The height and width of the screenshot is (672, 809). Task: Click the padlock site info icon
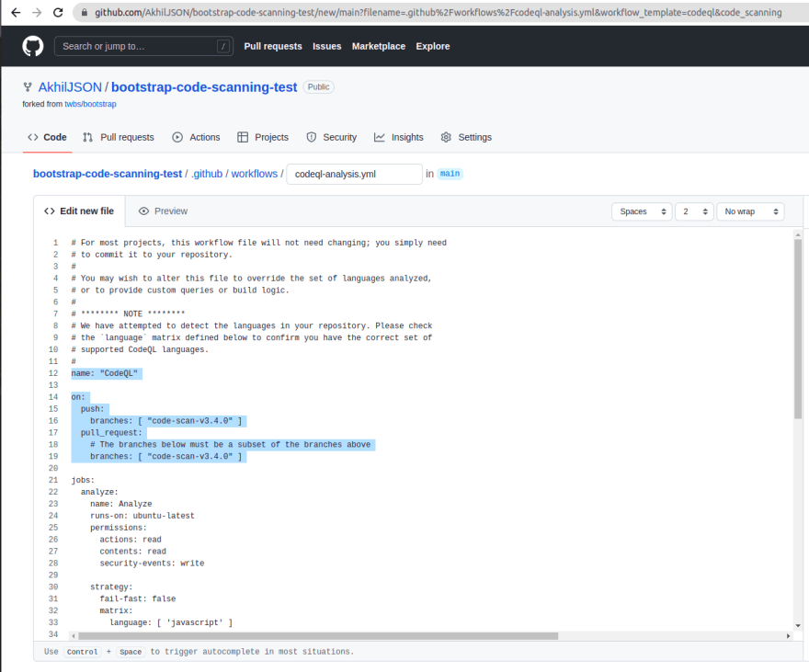(x=84, y=12)
